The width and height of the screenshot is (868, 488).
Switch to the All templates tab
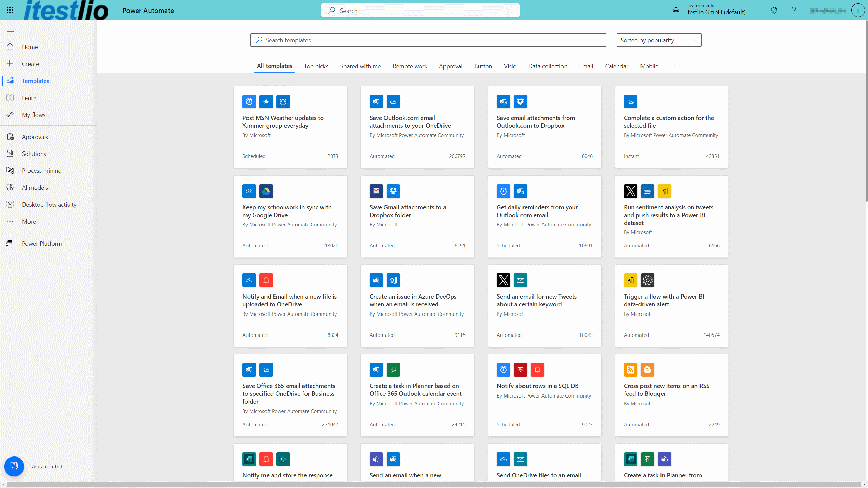tap(274, 66)
